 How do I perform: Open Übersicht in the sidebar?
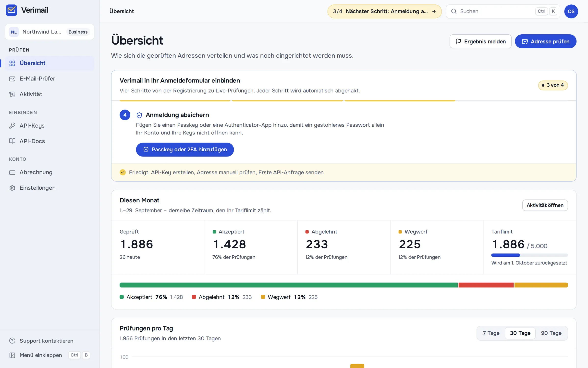[x=49, y=63]
